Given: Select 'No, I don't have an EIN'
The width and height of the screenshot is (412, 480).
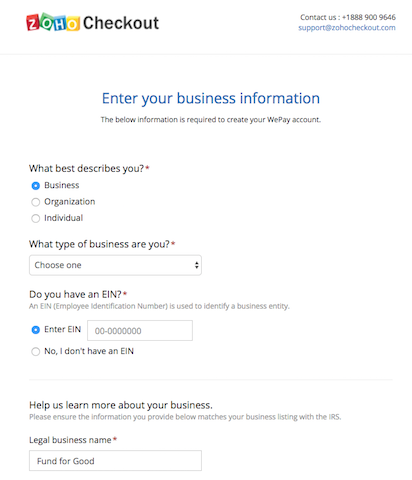Looking at the screenshot, I should coord(36,351).
